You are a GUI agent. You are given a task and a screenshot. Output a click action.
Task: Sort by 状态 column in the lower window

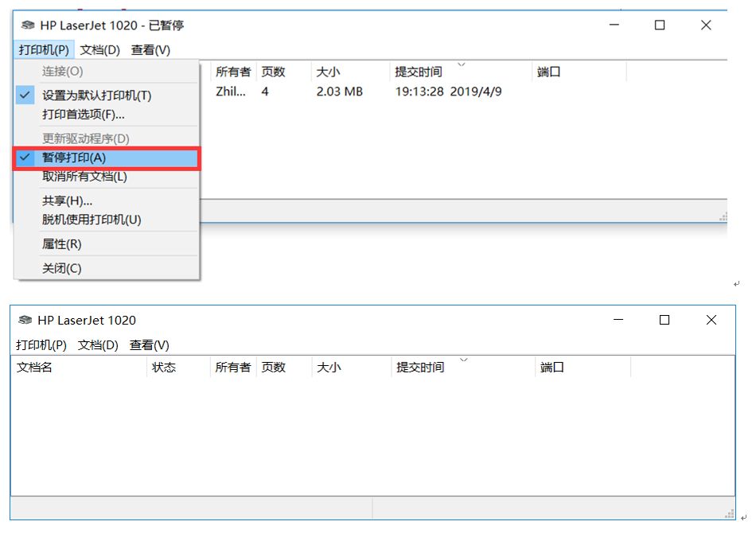click(178, 368)
